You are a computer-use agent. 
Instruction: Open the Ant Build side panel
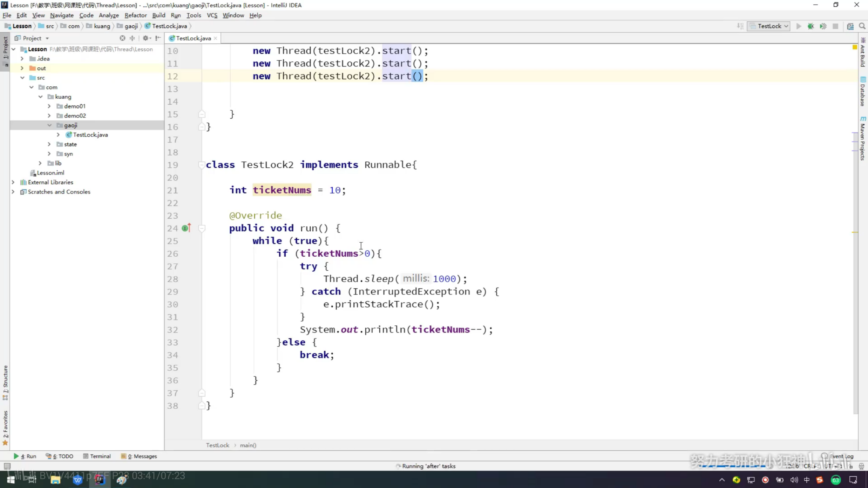(x=863, y=53)
